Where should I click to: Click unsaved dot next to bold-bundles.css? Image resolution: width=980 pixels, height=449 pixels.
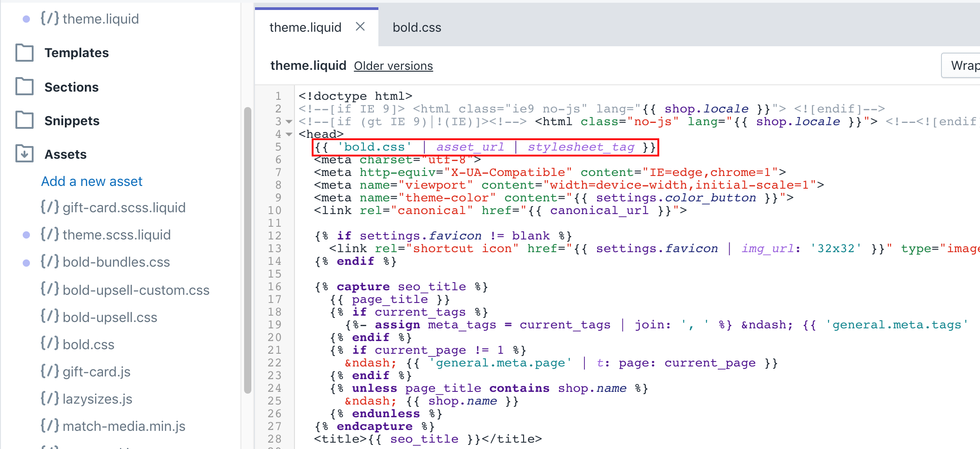tap(26, 263)
